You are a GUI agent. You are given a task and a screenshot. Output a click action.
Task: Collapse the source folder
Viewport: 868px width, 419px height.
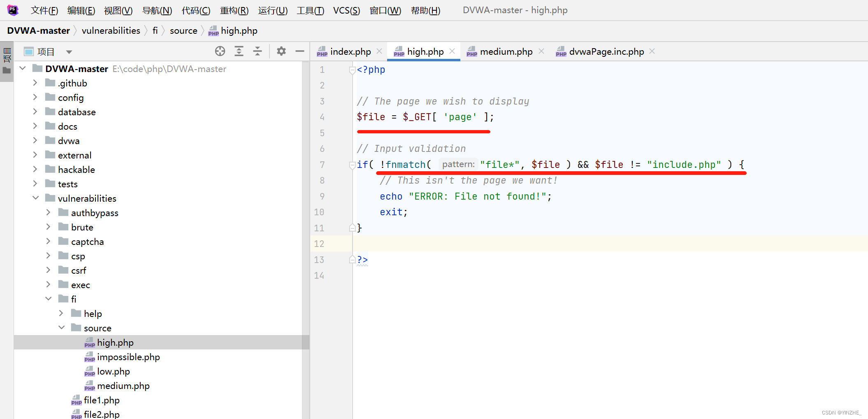62,328
